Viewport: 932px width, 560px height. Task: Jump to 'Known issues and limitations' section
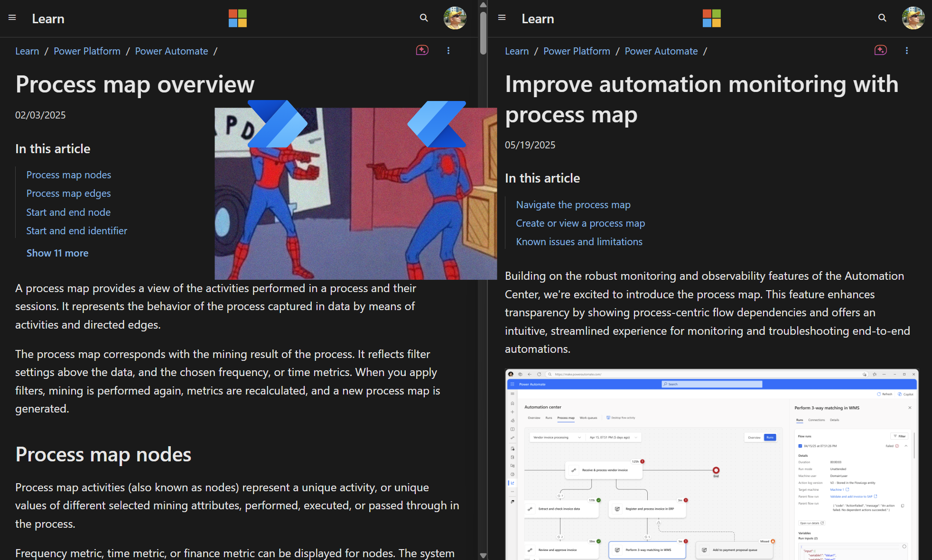579,242
